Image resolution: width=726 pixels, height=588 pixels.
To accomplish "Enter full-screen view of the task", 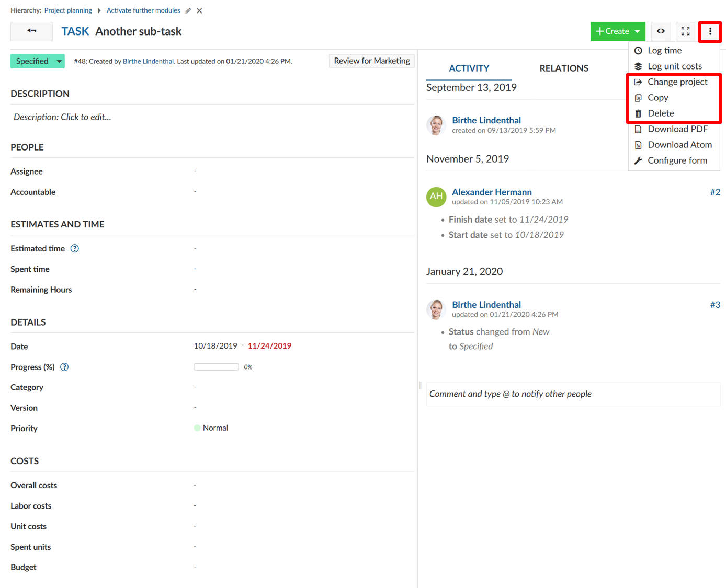I will coord(685,31).
